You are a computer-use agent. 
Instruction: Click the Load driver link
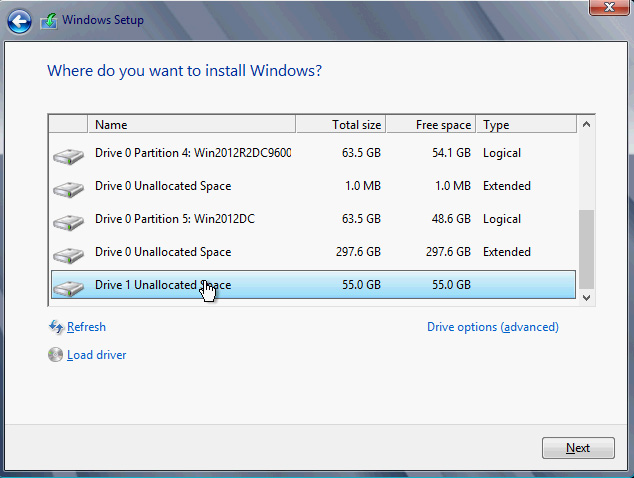[x=96, y=355]
